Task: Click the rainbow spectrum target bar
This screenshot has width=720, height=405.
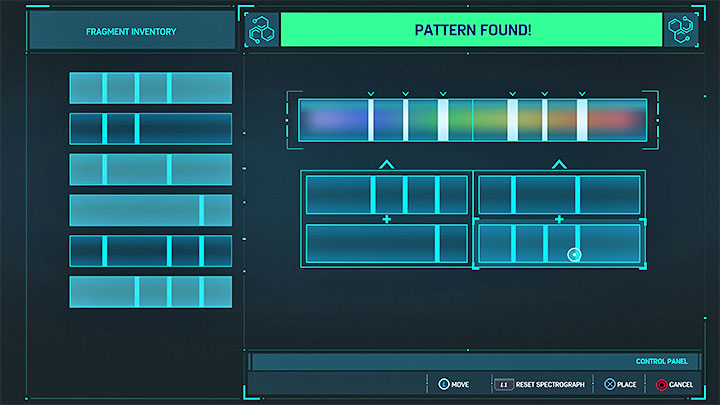Action: (472, 120)
